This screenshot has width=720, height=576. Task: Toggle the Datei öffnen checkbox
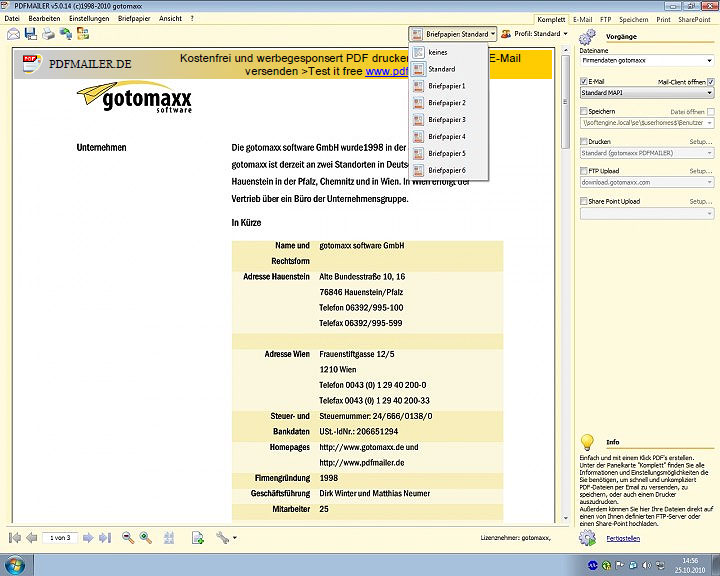711,112
